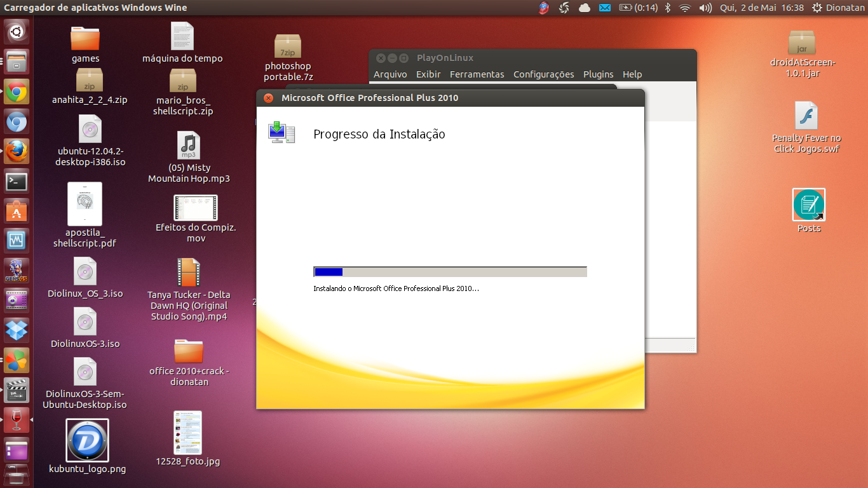Select DiolinuxOS-3-Sem-Ubuntu-Desktop.iso file
868x488 pixels.
85,383
